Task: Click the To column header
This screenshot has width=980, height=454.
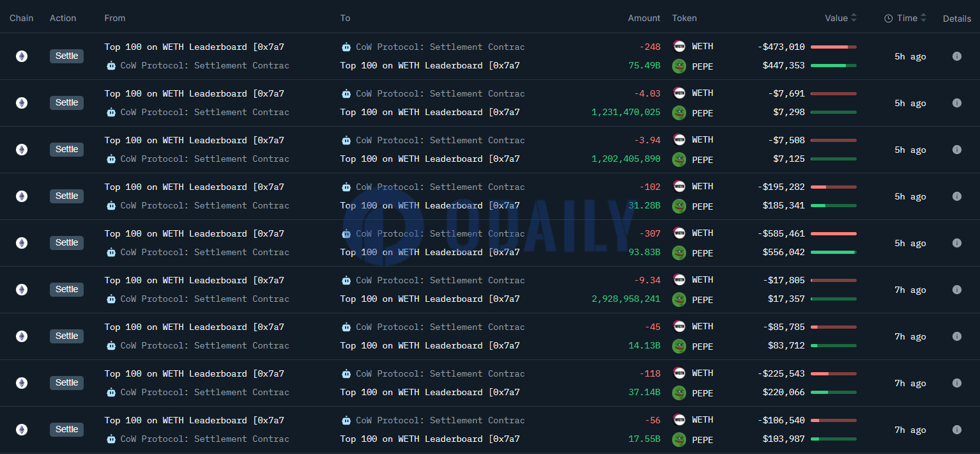Action: coord(345,18)
